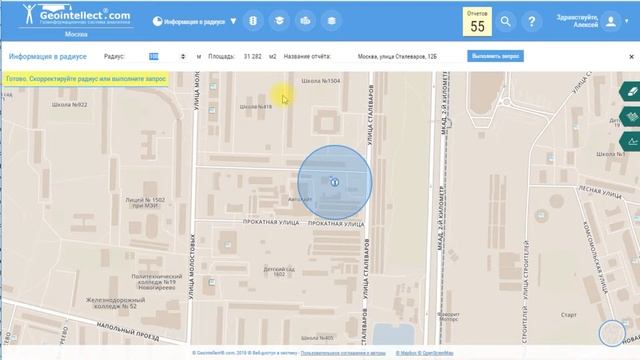The height and width of the screenshot is (360, 640).
Task: Click the Железнодорожный колледж № 52 label
Action: pos(116,303)
